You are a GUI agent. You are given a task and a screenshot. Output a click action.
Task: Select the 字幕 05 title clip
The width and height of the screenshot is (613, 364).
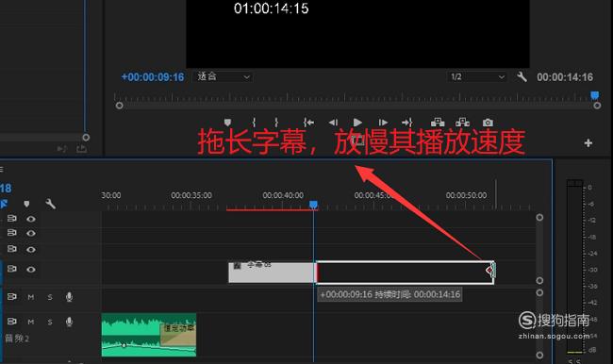coord(273,273)
